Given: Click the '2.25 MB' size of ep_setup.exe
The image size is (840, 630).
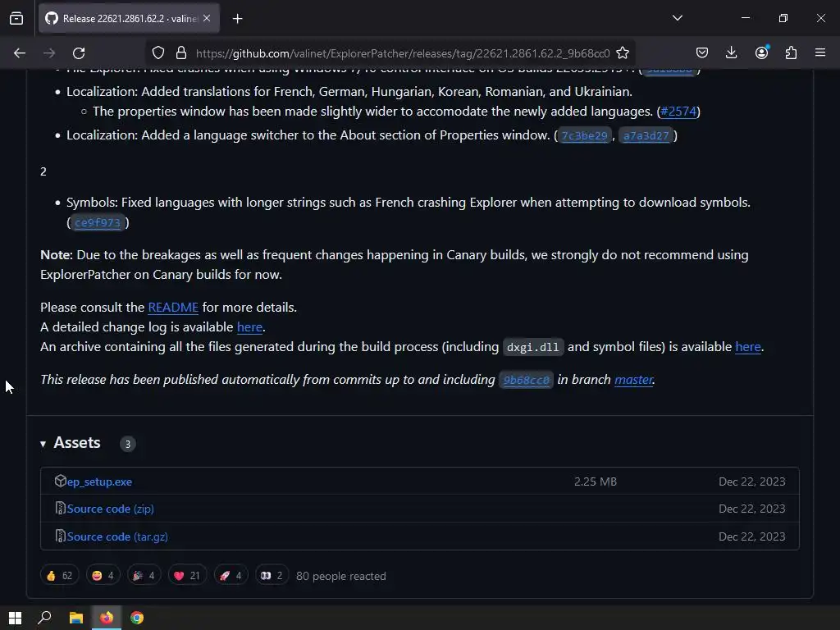Looking at the screenshot, I should coord(596,482).
